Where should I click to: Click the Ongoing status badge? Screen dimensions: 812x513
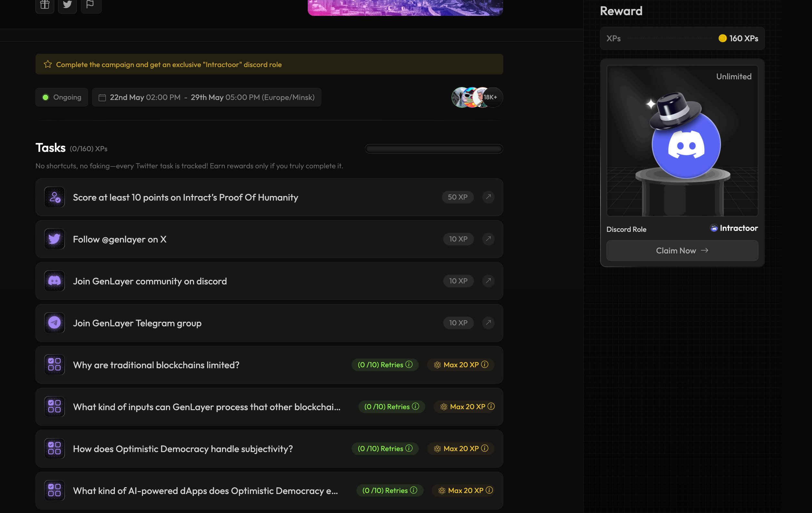(x=62, y=97)
